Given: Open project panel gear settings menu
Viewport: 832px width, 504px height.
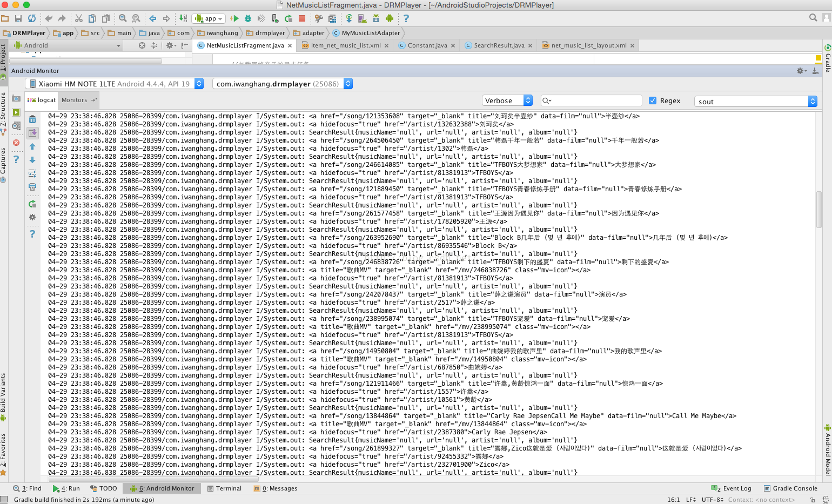Looking at the screenshot, I should click(x=171, y=45).
